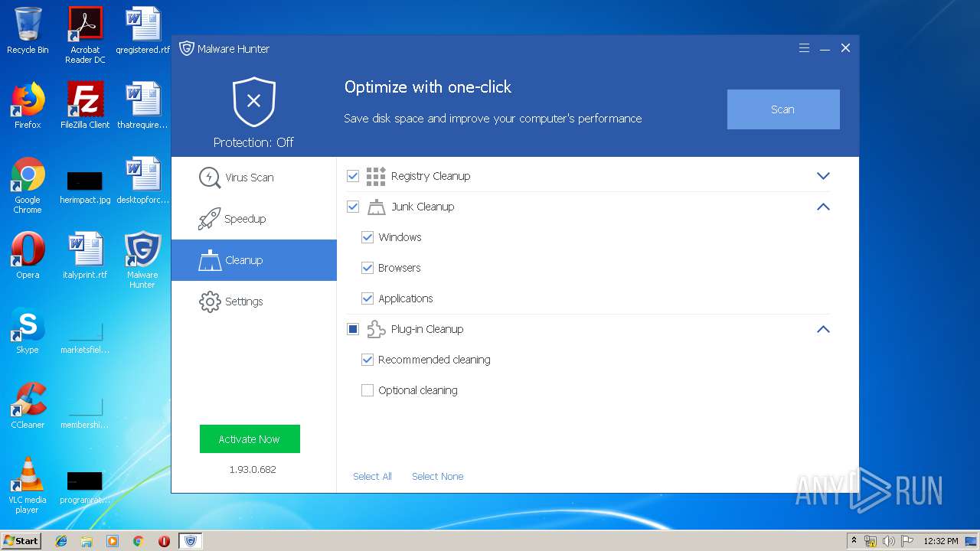The image size is (980, 551).
Task: Click the Settings gear icon in sidebar
Action: point(209,302)
